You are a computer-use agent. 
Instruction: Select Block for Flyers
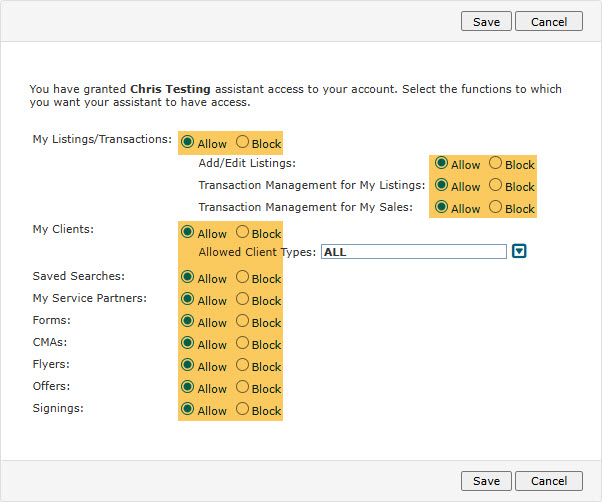pos(242,366)
